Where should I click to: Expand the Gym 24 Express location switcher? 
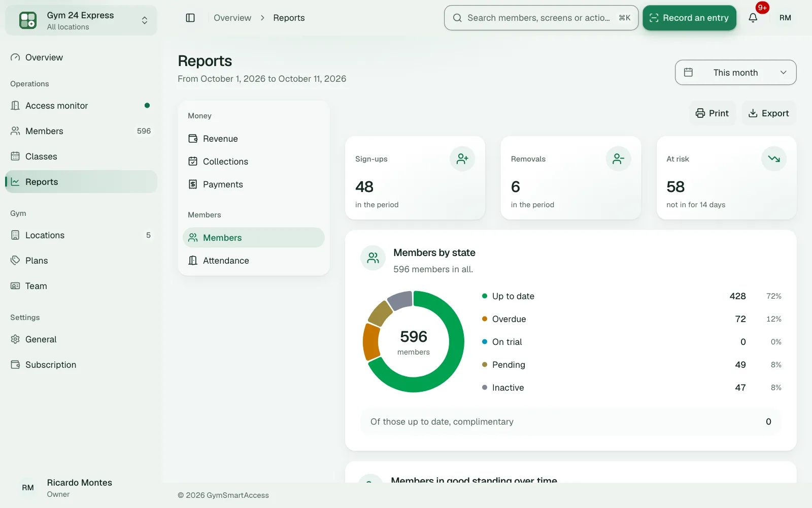[81, 20]
